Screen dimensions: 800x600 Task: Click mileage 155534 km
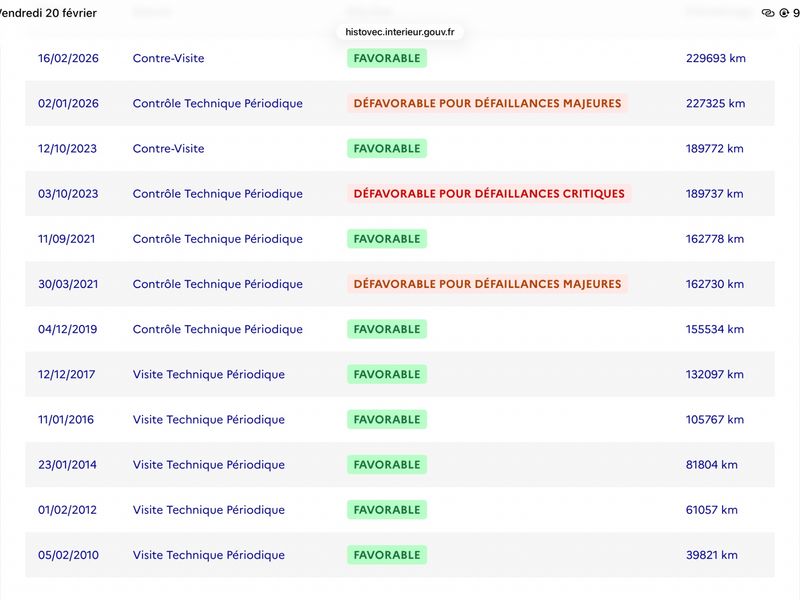coord(714,329)
